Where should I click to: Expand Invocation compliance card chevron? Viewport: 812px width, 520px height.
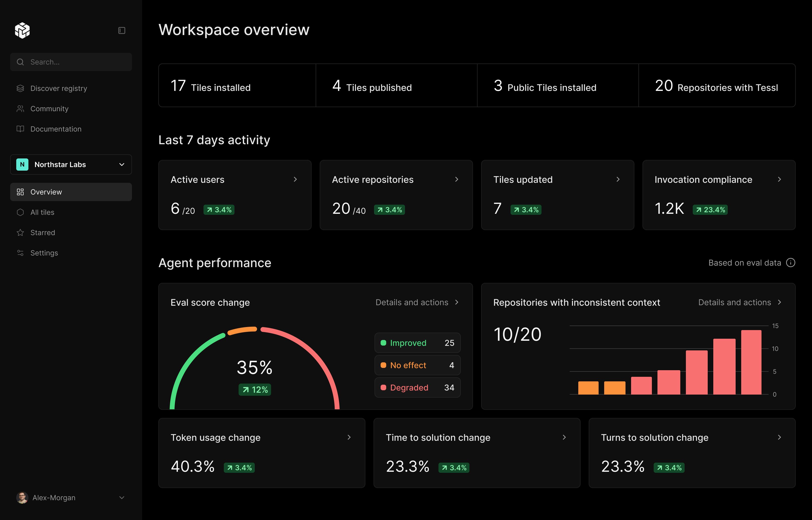tap(779, 179)
